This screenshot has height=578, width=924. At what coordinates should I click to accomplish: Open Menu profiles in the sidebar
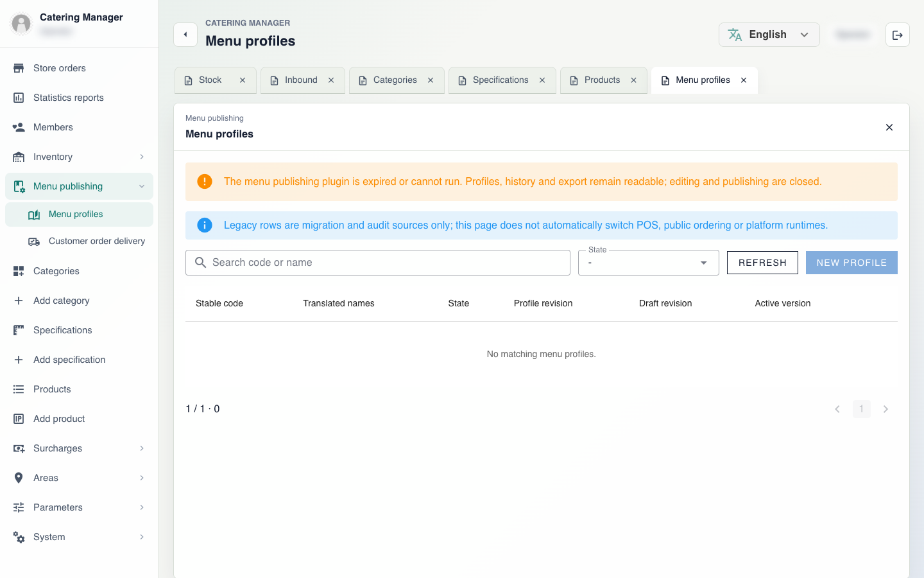pyautogui.click(x=79, y=215)
